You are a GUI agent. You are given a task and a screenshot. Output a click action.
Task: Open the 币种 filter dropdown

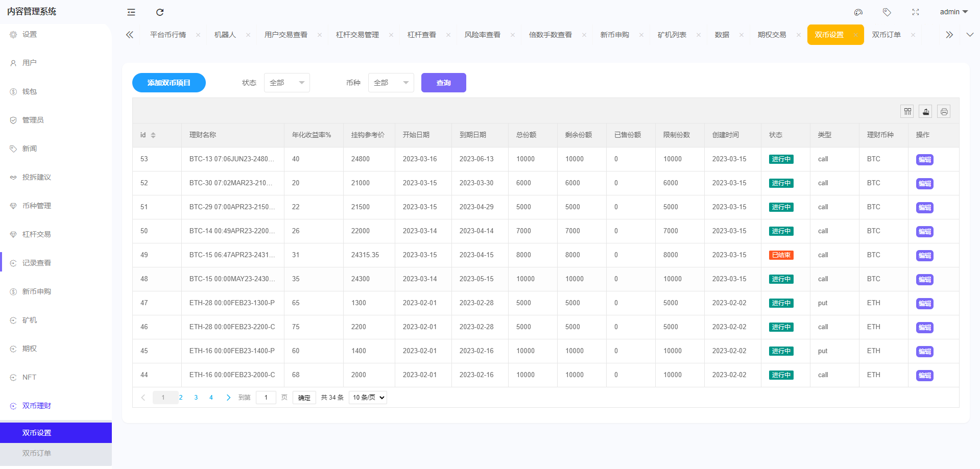[x=391, y=82]
